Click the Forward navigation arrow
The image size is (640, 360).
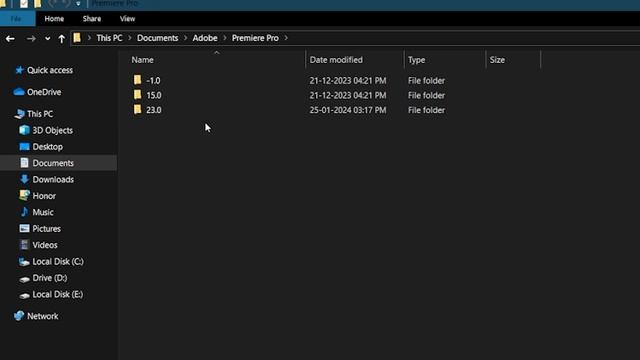31,39
